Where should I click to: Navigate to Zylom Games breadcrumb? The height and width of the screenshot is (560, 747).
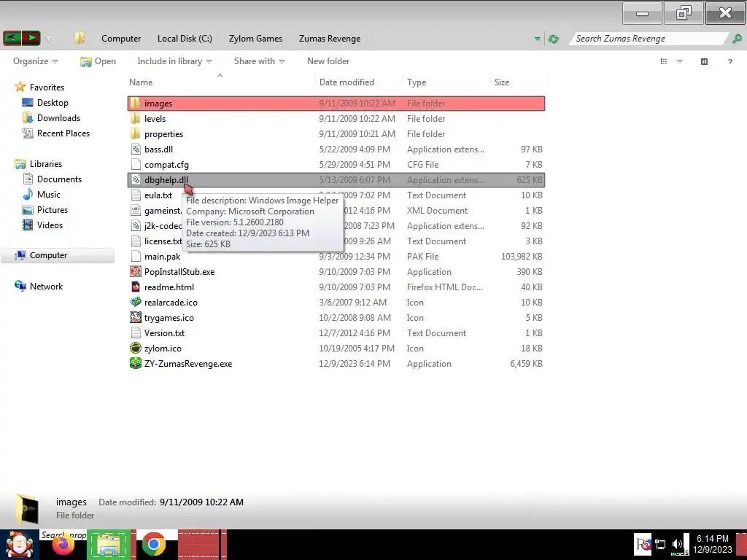pyautogui.click(x=255, y=39)
